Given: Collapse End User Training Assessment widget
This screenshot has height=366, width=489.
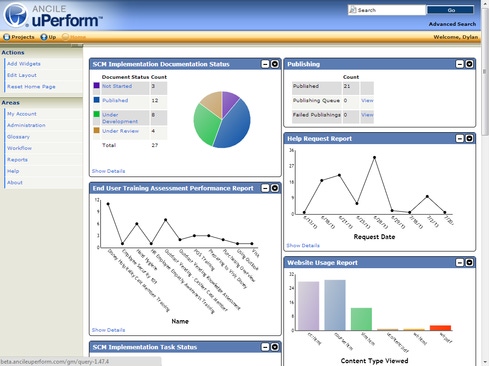Looking at the screenshot, I should pos(265,188).
